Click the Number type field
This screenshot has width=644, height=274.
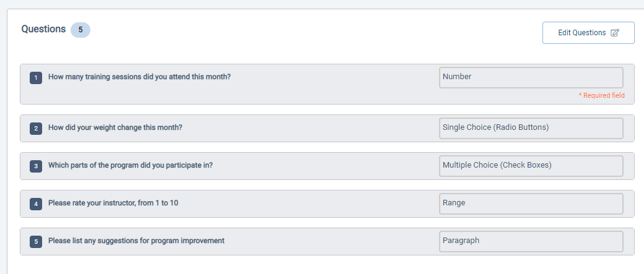(x=531, y=77)
